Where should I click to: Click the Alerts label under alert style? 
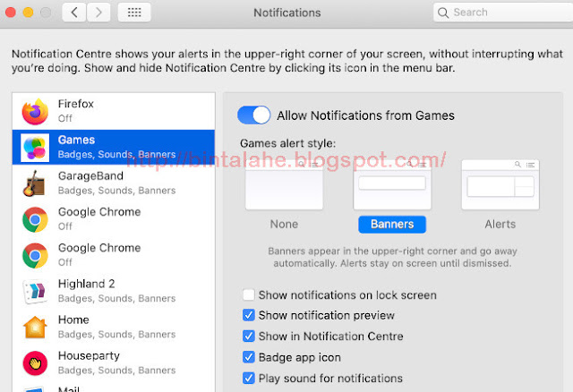coord(500,224)
